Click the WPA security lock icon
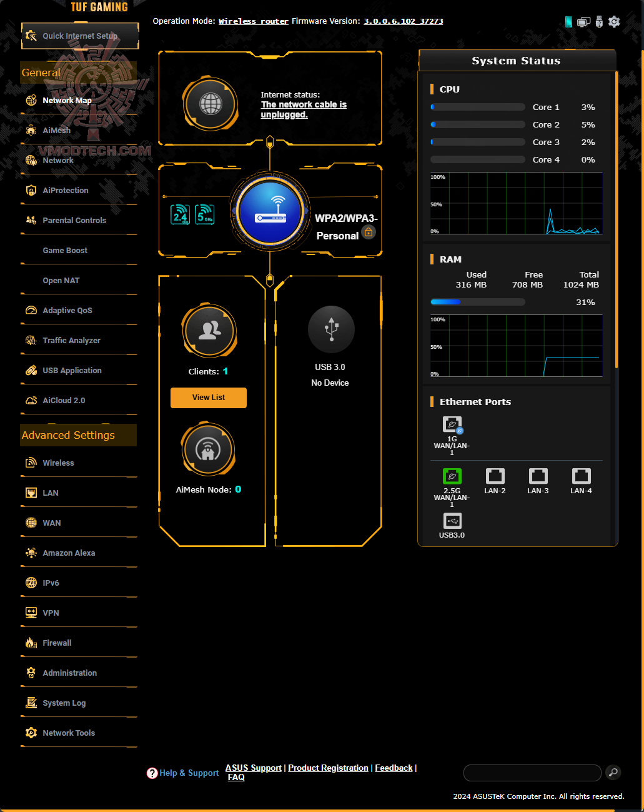 pos(369,233)
